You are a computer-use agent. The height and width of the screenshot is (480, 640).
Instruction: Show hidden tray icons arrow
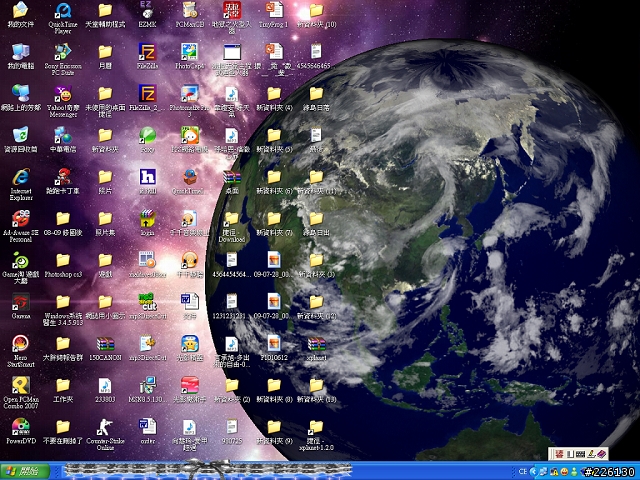click(533, 471)
